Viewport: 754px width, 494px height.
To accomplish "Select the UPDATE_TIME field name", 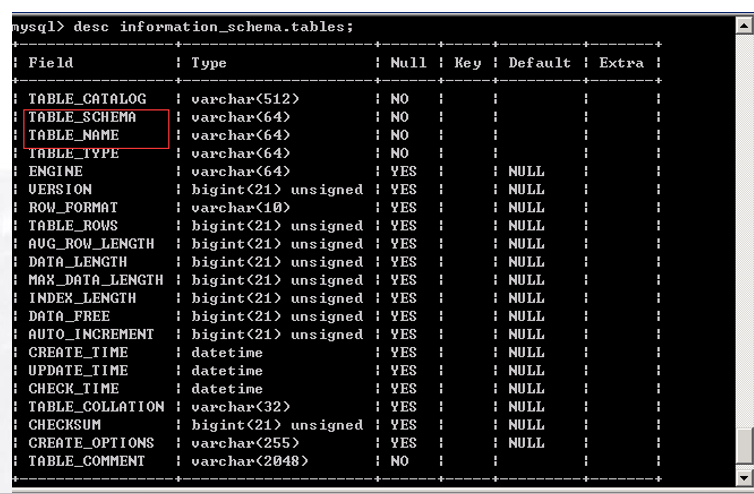I will click(x=78, y=370).
